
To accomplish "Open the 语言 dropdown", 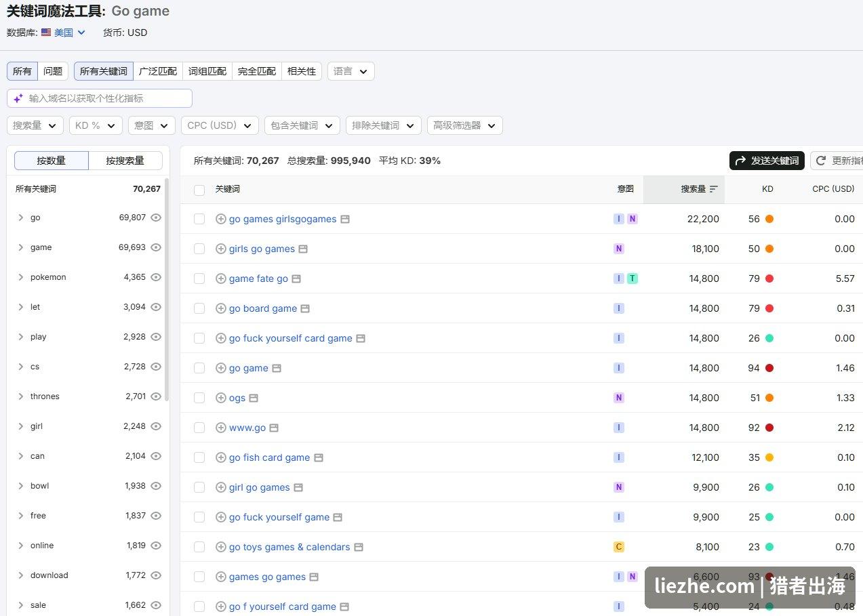I will [351, 71].
